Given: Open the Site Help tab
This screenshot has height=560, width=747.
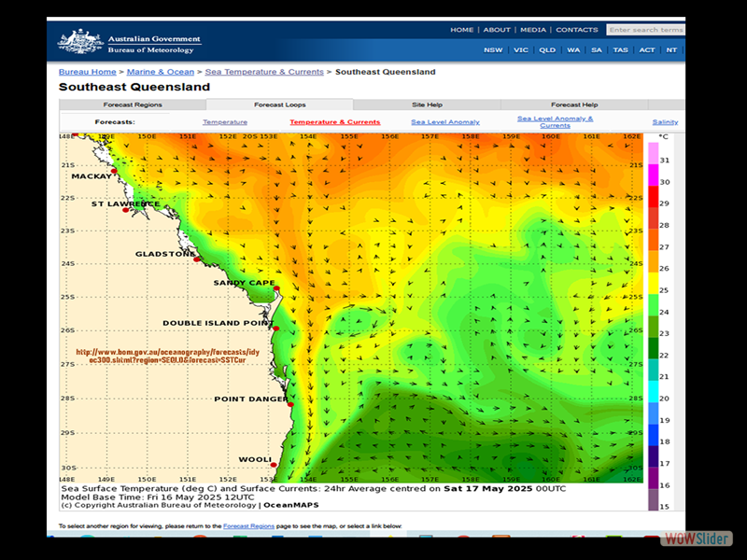Looking at the screenshot, I should pos(427,105).
